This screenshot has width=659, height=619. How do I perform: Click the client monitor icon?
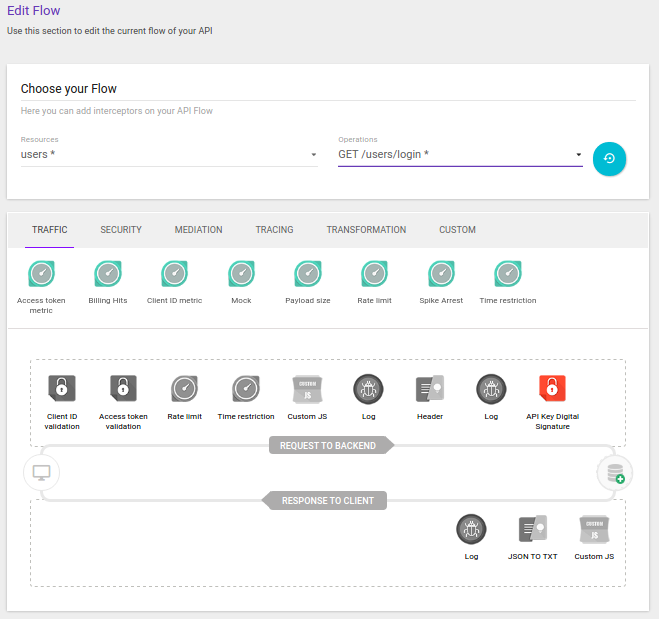point(41,472)
